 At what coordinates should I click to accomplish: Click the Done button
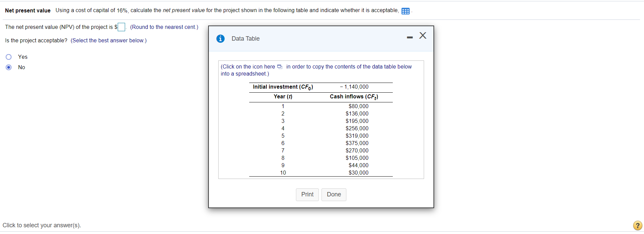tap(334, 194)
